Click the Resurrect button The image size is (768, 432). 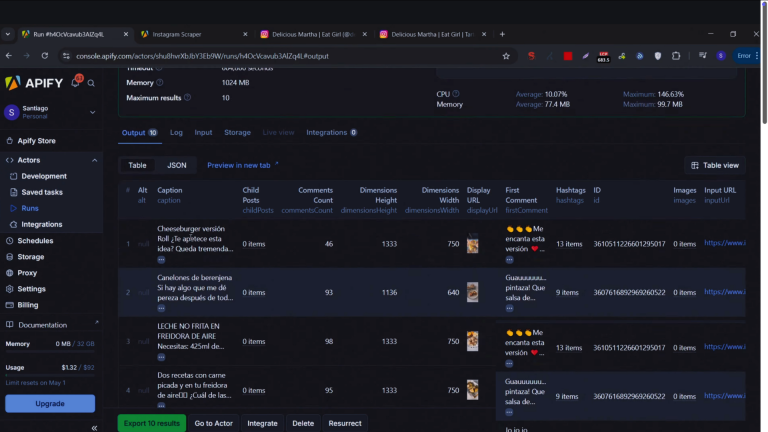[x=345, y=423]
